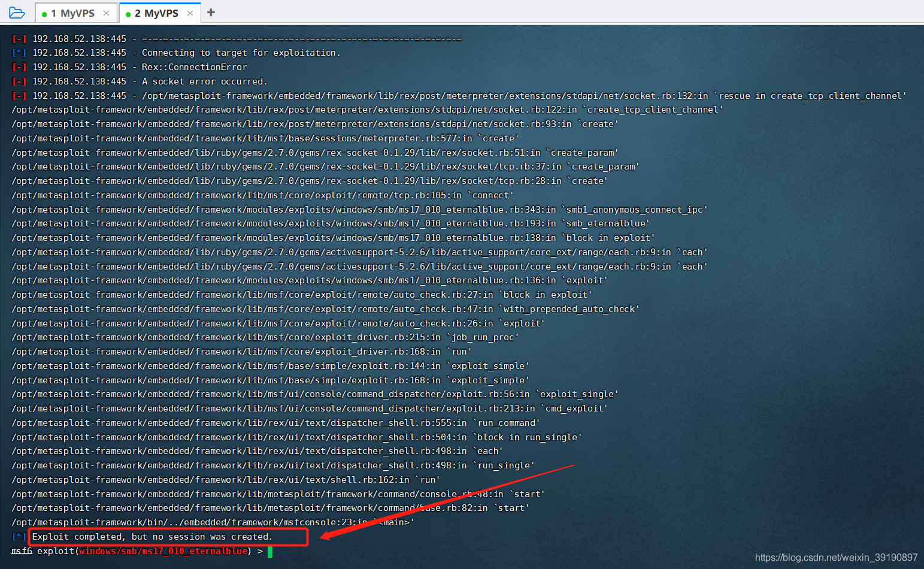Click the green status dot on 2 MyVPS
924x569 pixels.
[x=128, y=14]
